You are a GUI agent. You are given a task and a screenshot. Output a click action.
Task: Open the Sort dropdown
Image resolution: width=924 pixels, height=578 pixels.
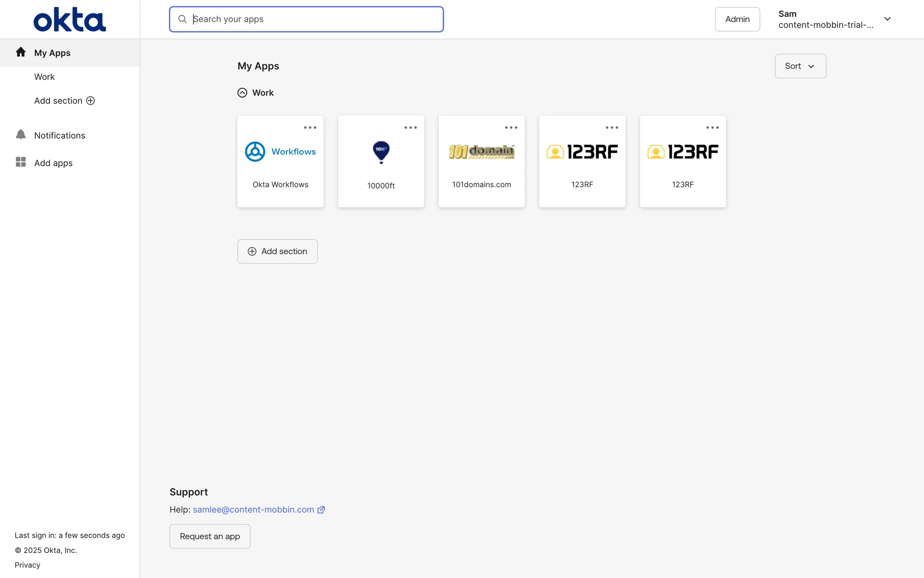[x=800, y=66]
